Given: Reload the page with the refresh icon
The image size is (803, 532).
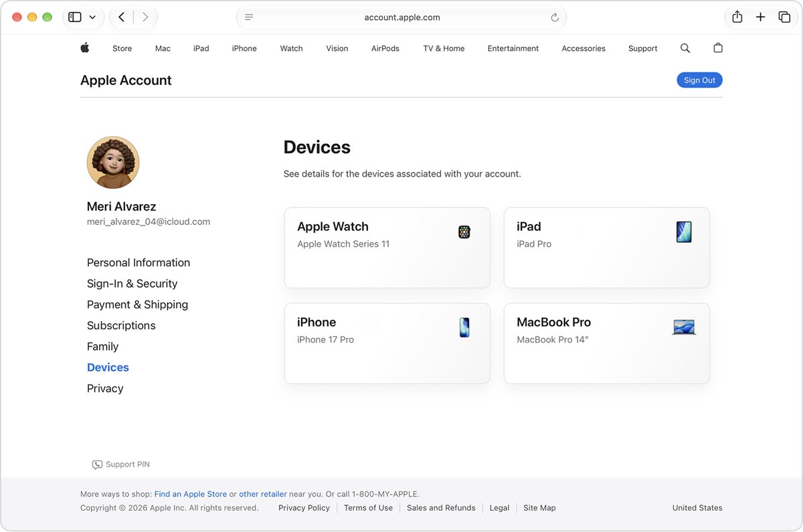Looking at the screenshot, I should (x=555, y=18).
